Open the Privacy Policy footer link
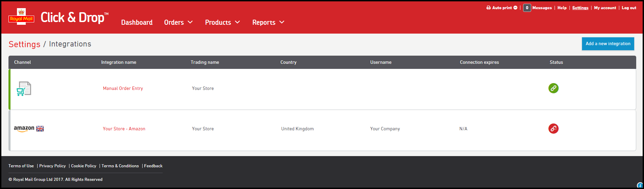 [x=53, y=166]
